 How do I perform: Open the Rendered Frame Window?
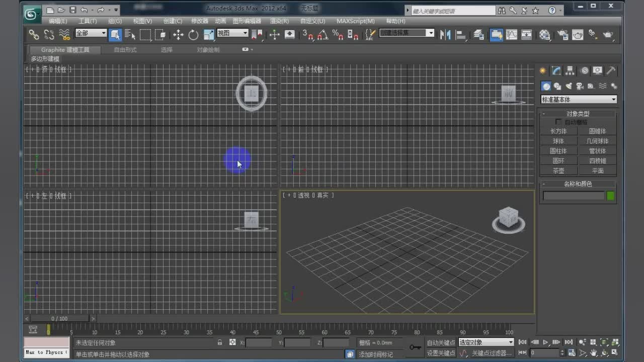[x=578, y=34]
